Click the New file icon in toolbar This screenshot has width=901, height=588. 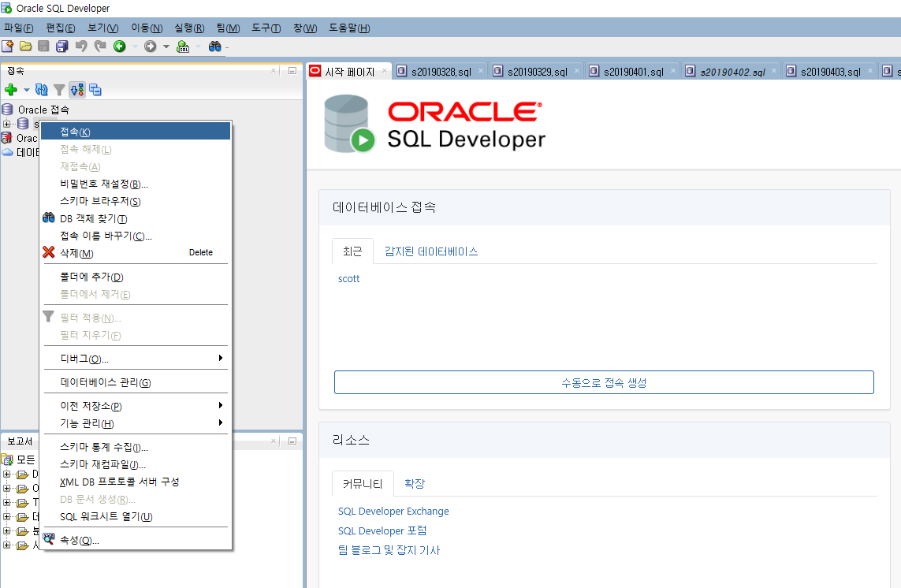[7, 46]
